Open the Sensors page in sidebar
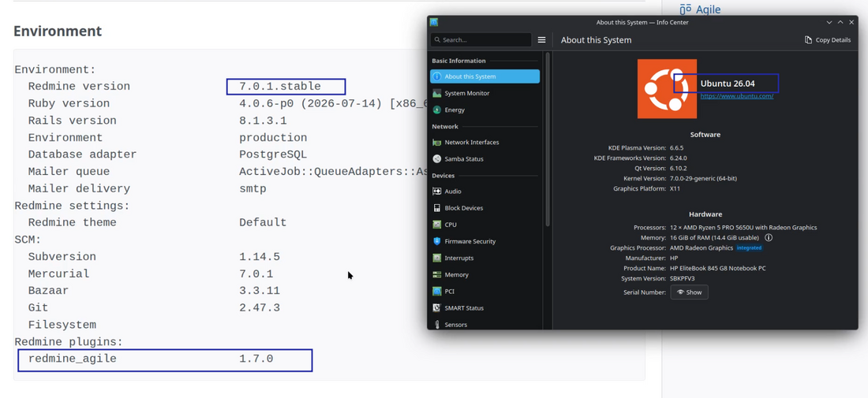Screen dimensions: 868x398 pyautogui.click(x=485, y=325)
